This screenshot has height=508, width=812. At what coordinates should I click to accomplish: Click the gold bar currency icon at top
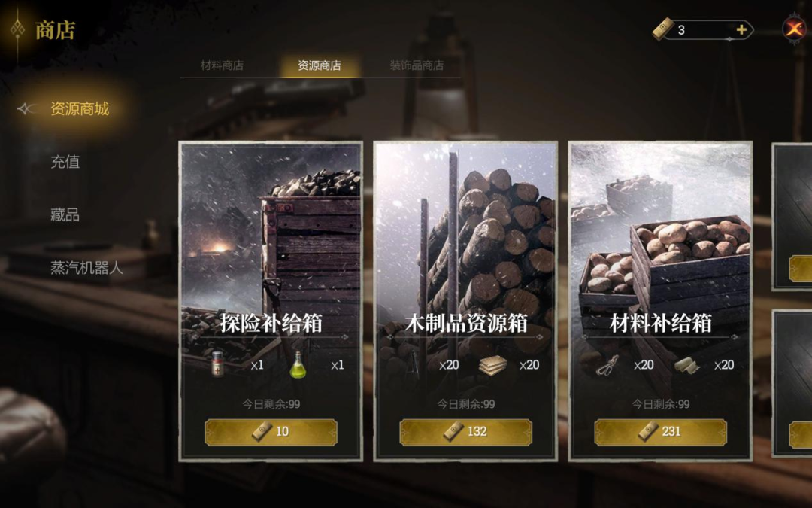[662, 29]
